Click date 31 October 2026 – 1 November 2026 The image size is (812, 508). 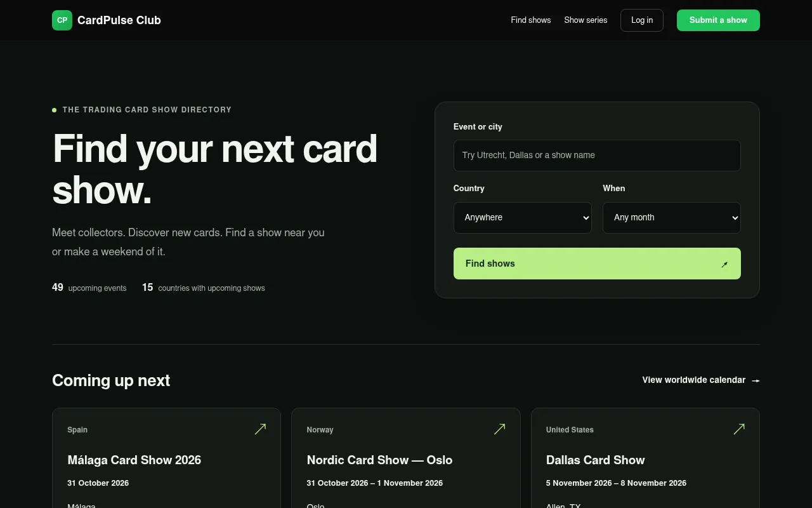pyautogui.click(x=374, y=483)
